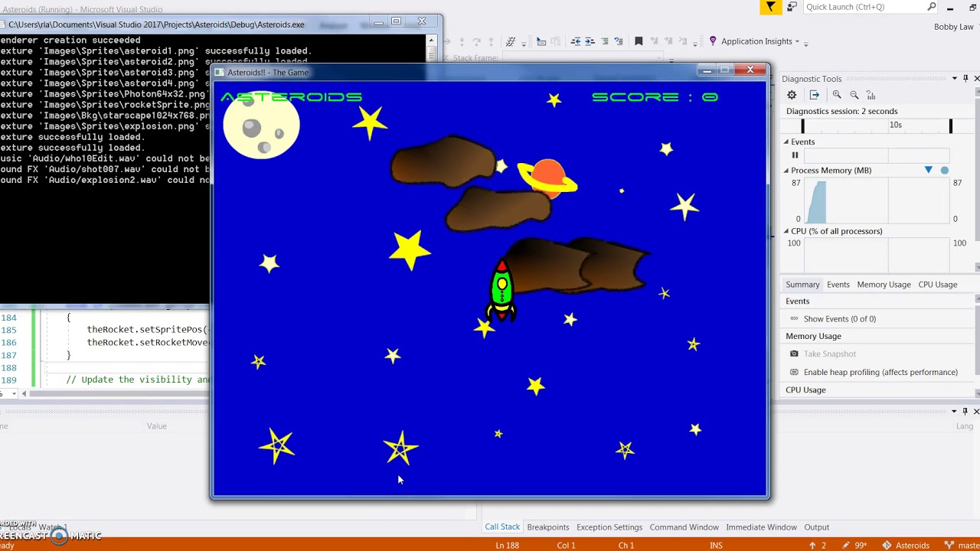Switch to the CPU Usage tab
980x551 pixels.
pos(938,284)
